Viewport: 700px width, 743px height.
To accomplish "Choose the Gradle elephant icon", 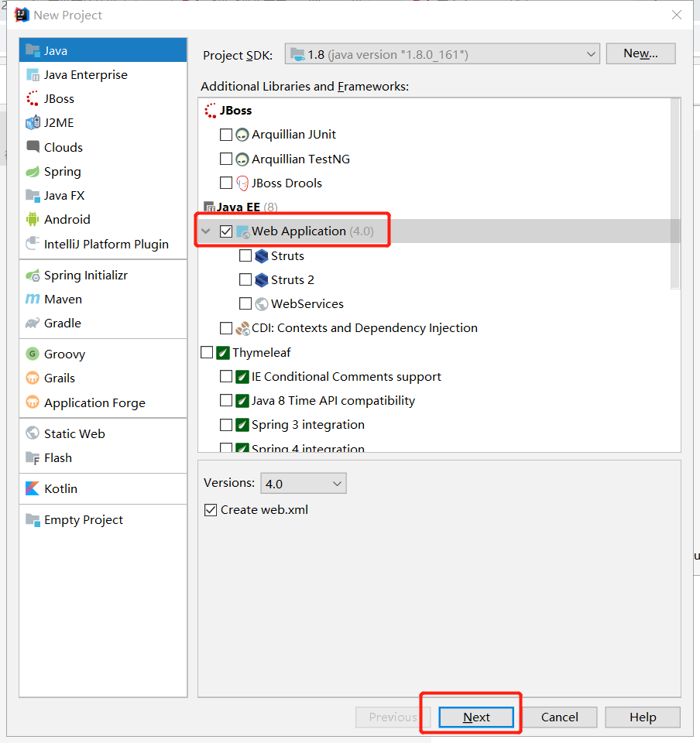I will click(33, 324).
